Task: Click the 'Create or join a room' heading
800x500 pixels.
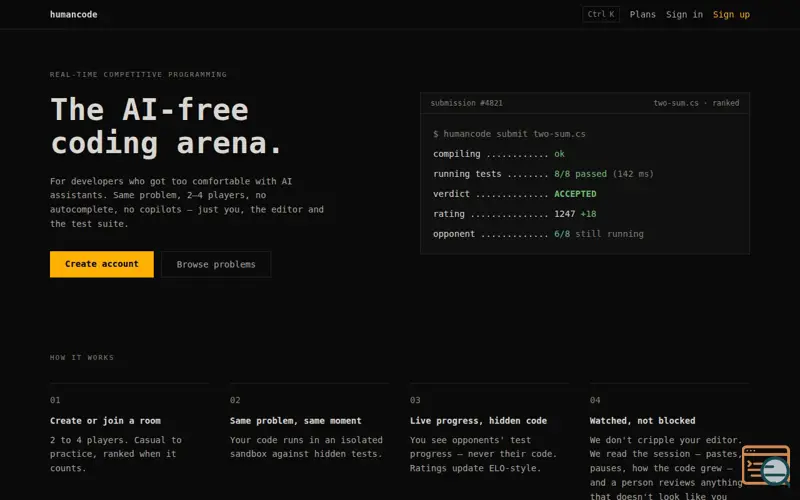Action: (105, 421)
